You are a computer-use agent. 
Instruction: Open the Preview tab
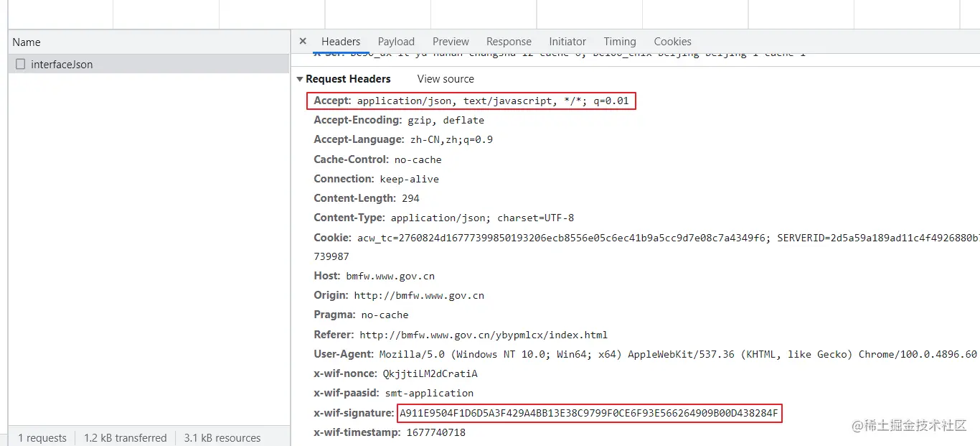pos(451,42)
